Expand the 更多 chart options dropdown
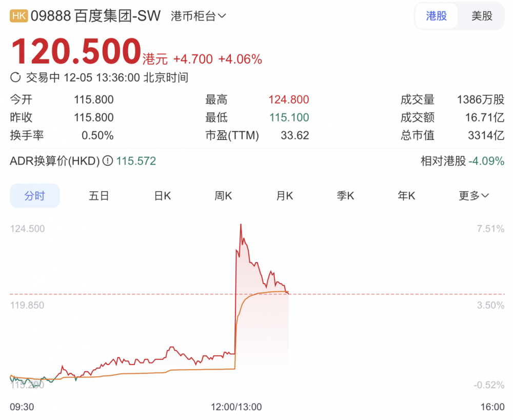 [x=473, y=195]
